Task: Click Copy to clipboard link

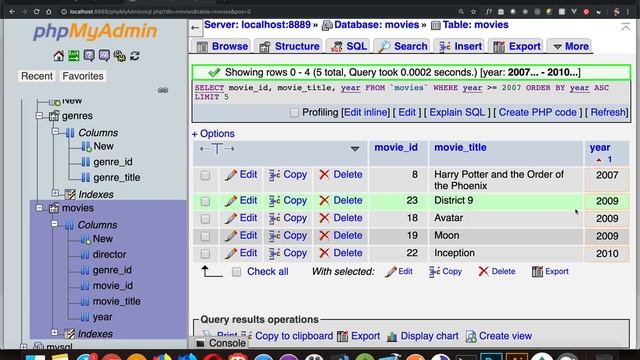Action: pos(294,336)
